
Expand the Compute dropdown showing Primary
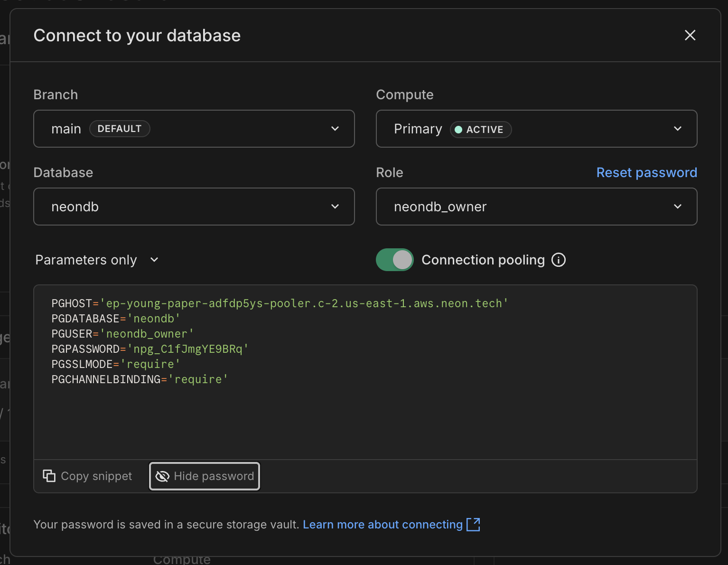coord(536,129)
